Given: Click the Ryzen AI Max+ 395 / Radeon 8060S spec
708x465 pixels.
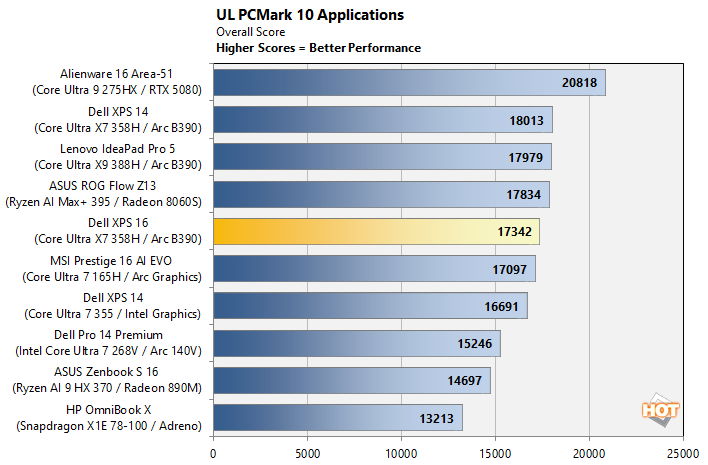Looking at the screenshot, I should coord(103,202).
